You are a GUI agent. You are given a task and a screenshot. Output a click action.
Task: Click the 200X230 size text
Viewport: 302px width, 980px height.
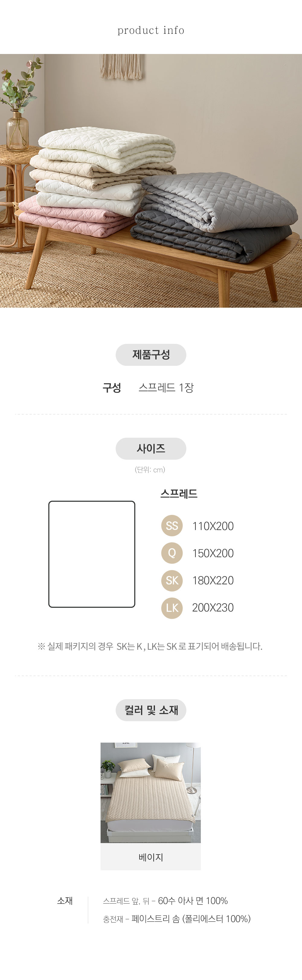tap(213, 607)
